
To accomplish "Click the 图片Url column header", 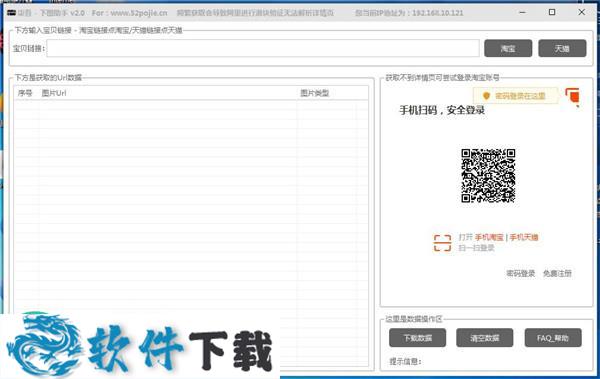I will 54,93.
